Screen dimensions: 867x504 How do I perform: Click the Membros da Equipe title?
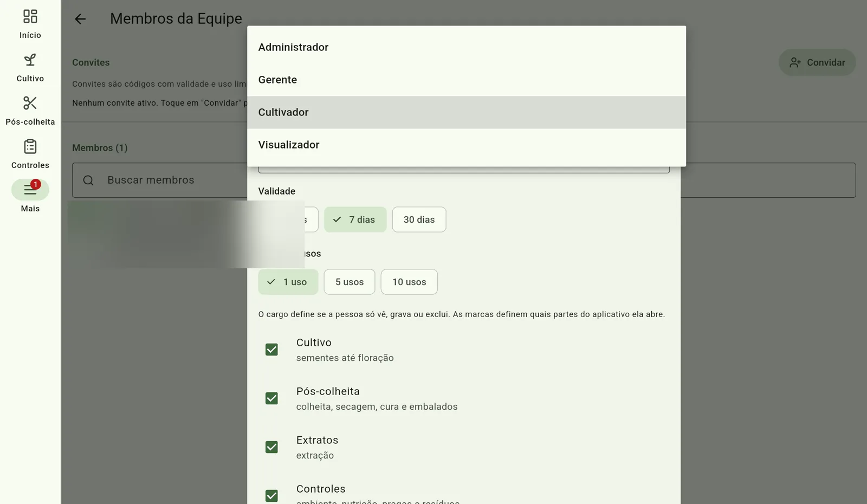(x=176, y=18)
